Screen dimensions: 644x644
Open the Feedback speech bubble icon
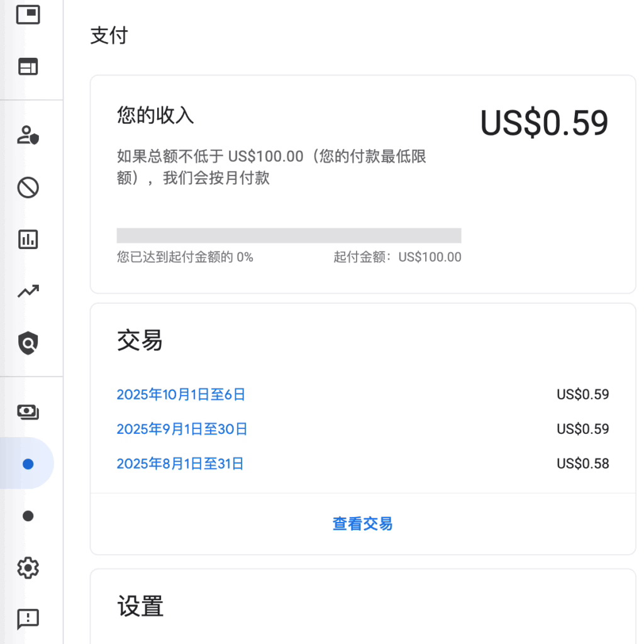coord(28,619)
